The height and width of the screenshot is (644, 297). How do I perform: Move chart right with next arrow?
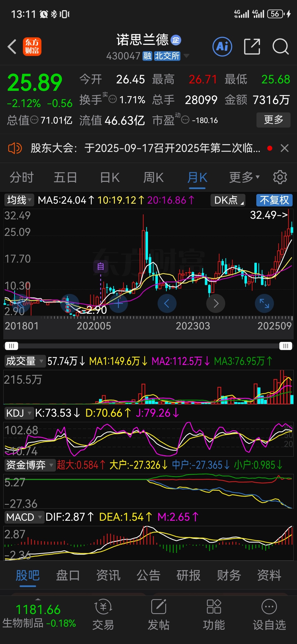(216, 304)
